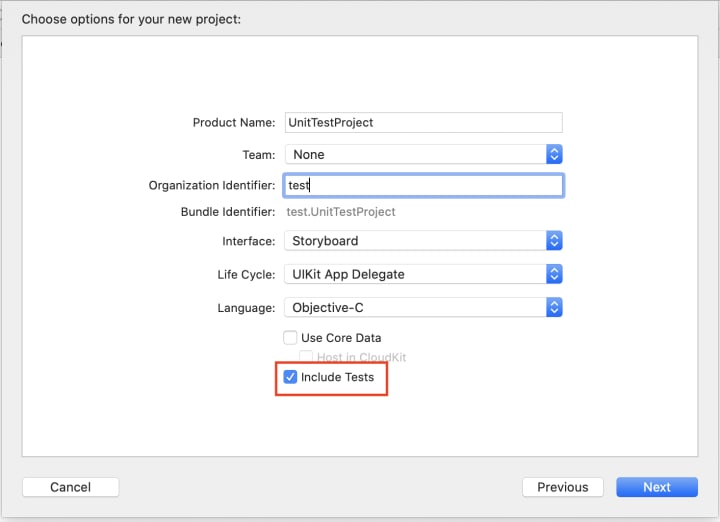The width and height of the screenshot is (720, 522).
Task: Click the Team popup arrow icon
Action: pyautogui.click(x=554, y=155)
